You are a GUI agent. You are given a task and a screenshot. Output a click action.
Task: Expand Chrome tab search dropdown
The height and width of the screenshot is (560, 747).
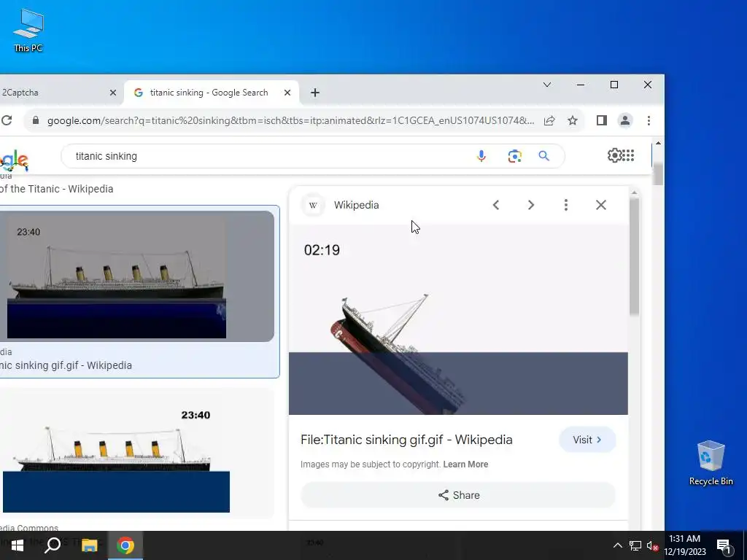tap(547, 85)
